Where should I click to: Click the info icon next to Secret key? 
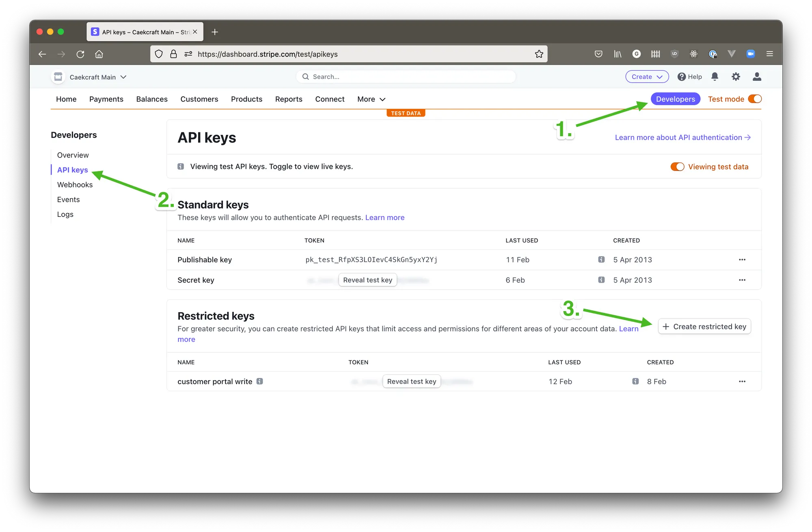(x=601, y=280)
